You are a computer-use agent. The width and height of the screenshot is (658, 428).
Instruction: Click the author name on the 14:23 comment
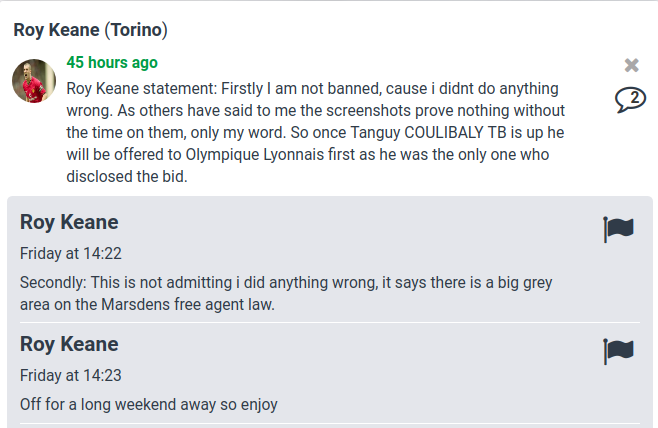69,344
